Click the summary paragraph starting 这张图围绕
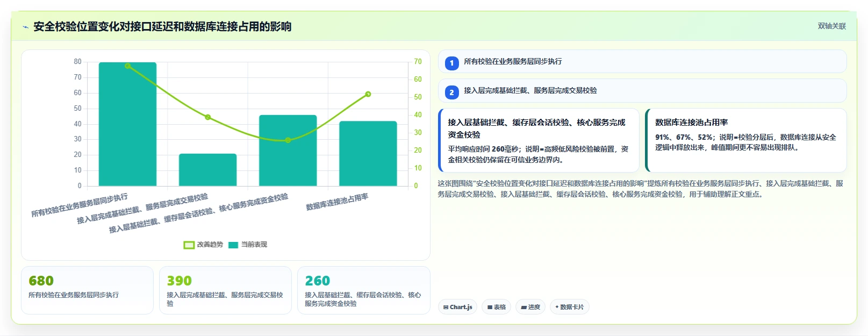This screenshot has height=336, width=868. (641, 189)
